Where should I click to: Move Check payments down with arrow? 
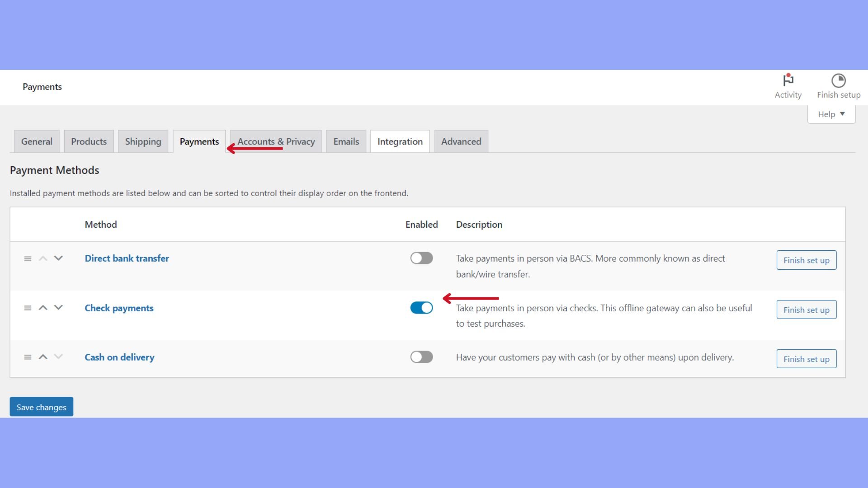(x=58, y=308)
